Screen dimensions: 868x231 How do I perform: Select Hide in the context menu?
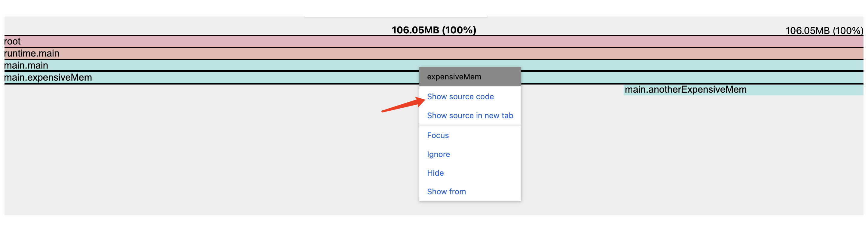coord(435,173)
